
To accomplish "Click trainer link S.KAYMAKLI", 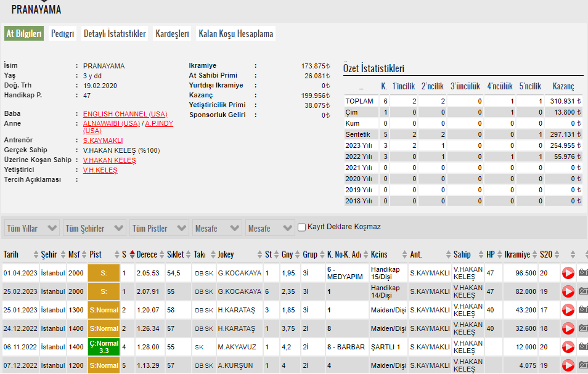I will [x=103, y=140].
